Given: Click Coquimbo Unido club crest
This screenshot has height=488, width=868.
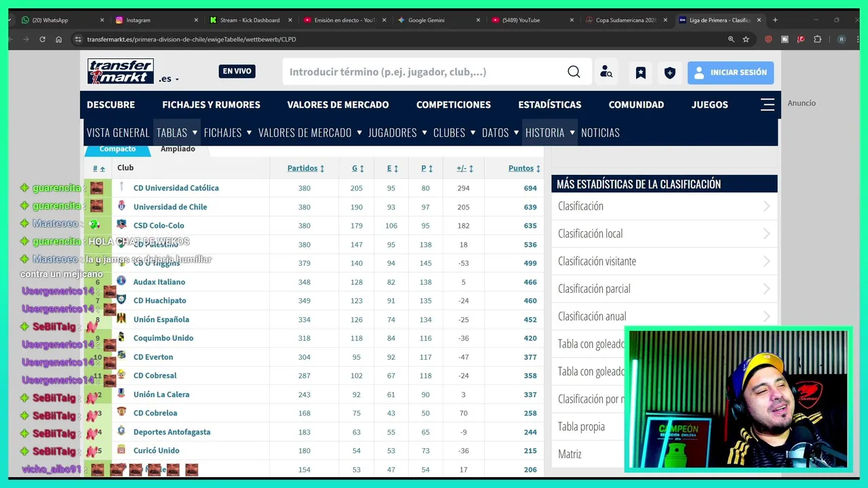Looking at the screenshot, I should tap(121, 338).
